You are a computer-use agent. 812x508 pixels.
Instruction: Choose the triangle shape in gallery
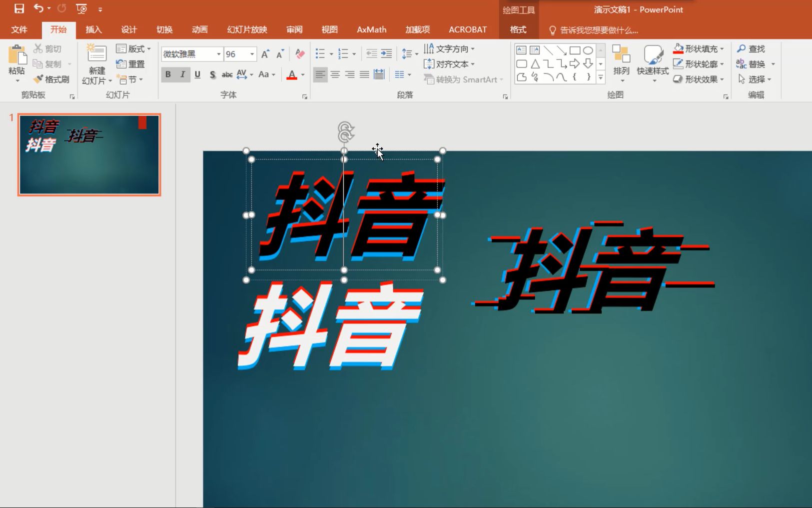(535, 63)
